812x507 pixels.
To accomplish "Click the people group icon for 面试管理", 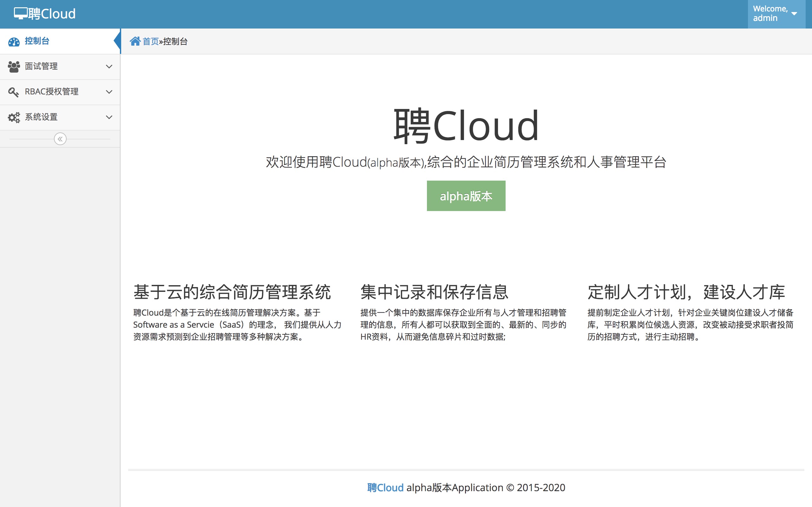I will (14, 67).
